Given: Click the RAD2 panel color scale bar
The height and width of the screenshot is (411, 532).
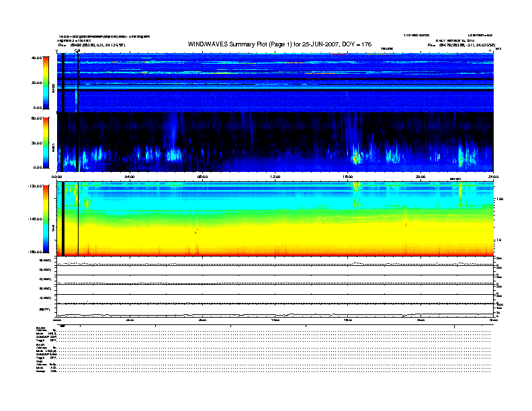Looking at the screenshot, I should click(46, 83).
